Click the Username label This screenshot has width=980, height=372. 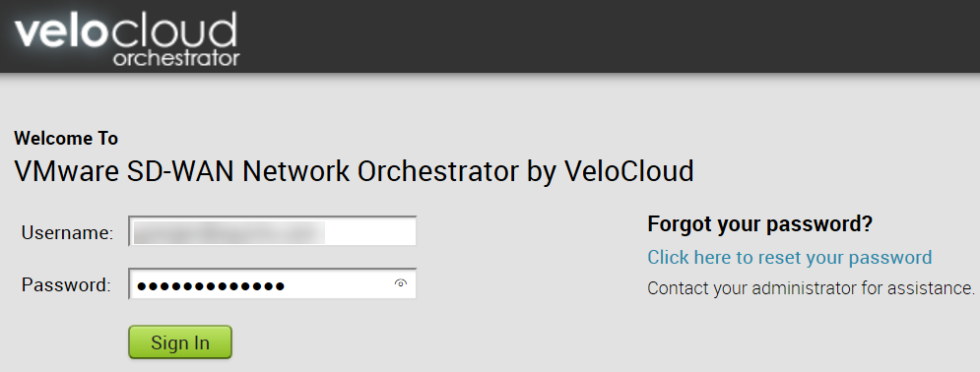click(x=68, y=233)
